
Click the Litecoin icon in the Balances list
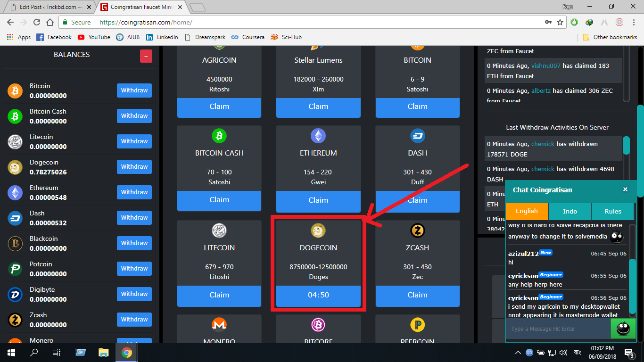pyautogui.click(x=15, y=141)
